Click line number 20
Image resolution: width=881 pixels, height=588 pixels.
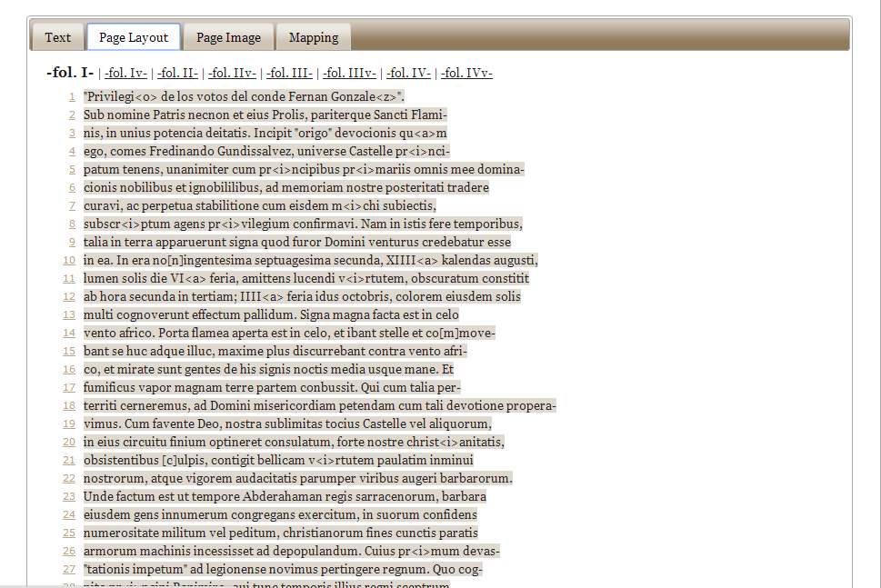coord(69,442)
